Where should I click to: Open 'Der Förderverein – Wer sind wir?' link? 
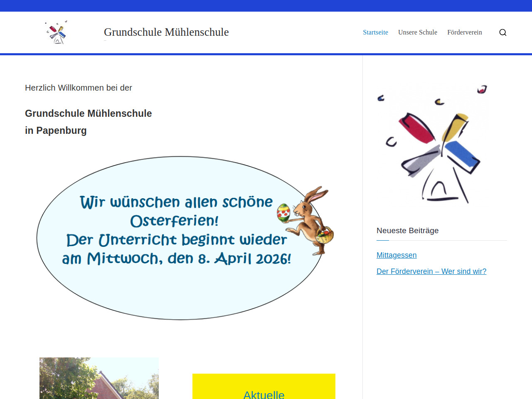coord(431,271)
